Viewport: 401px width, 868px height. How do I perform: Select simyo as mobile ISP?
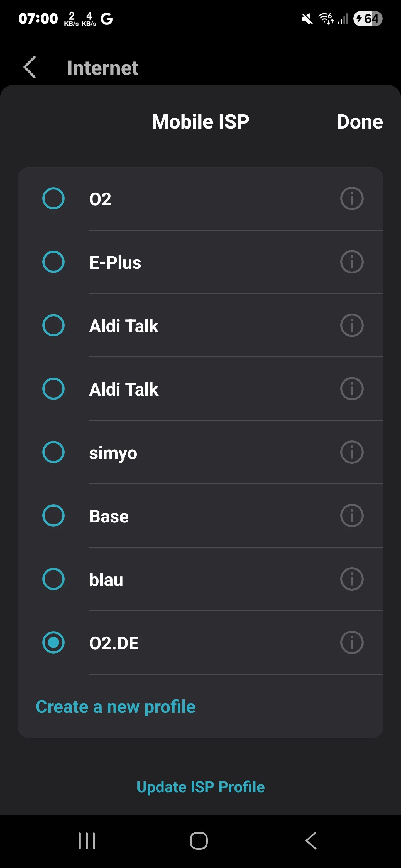click(x=53, y=452)
